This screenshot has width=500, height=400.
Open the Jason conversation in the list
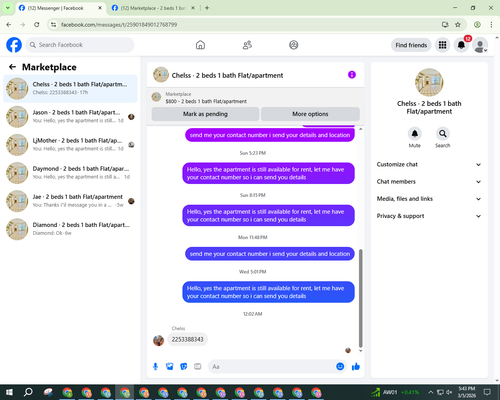[x=70, y=116]
